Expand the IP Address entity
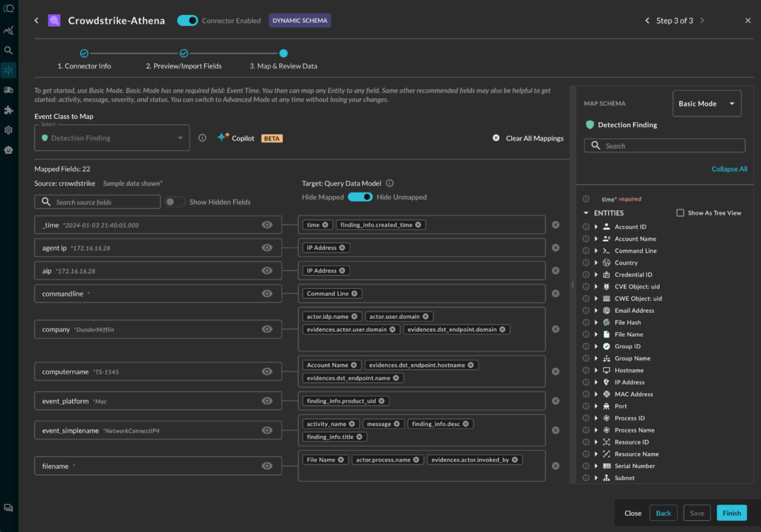Viewport: 761px width, 532px height. click(596, 383)
